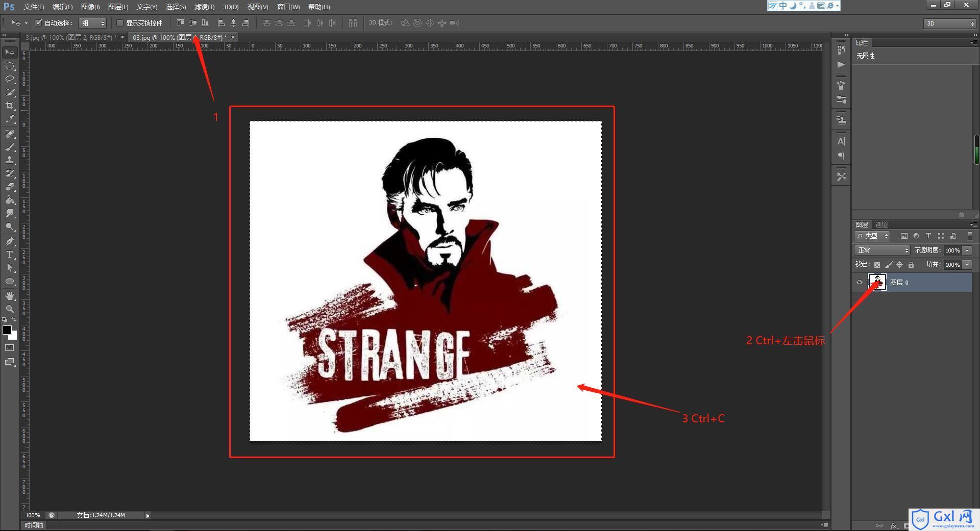Open the 时间轴 timeline panel tab
This screenshot has height=531, width=980.
34,525
